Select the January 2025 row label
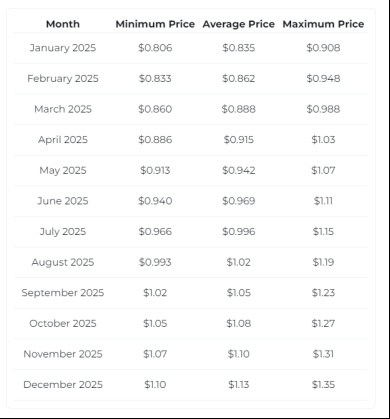 tap(63, 48)
